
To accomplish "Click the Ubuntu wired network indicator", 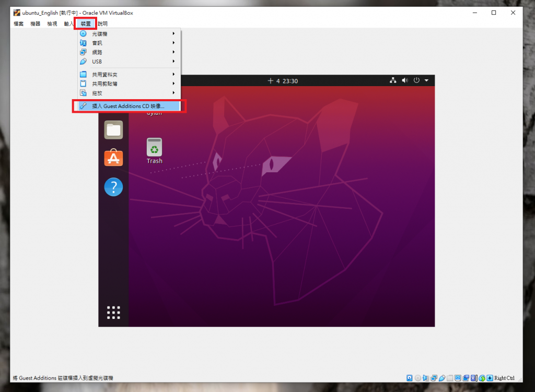I will (393, 80).
